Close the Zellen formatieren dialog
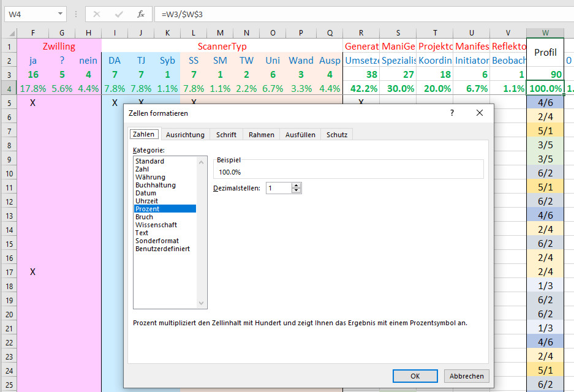 (480, 113)
